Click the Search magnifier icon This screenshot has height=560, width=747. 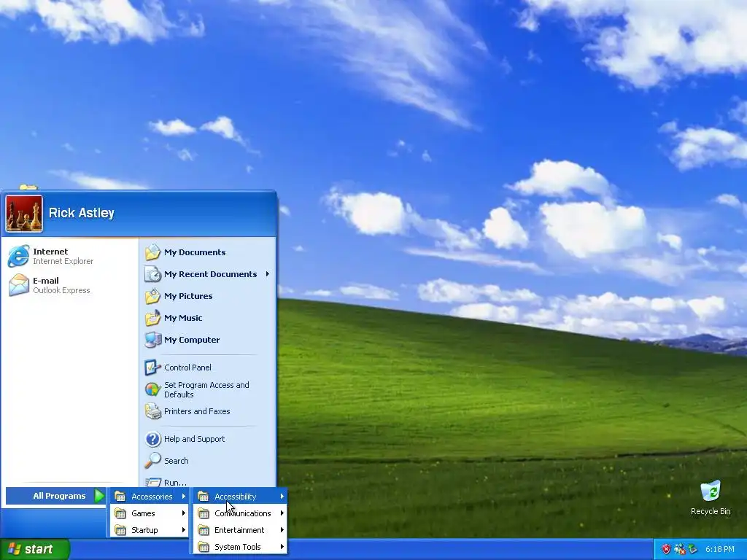pos(153,461)
